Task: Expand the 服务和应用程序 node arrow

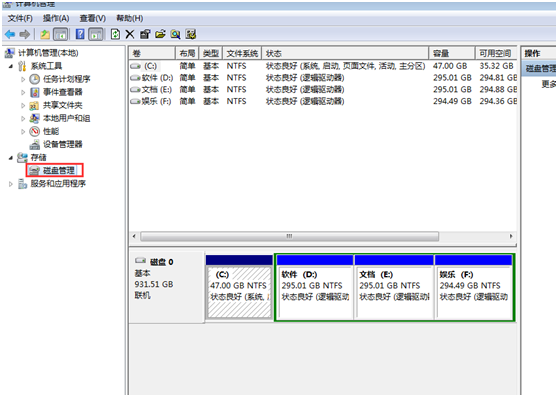Action: tap(11, 184)
